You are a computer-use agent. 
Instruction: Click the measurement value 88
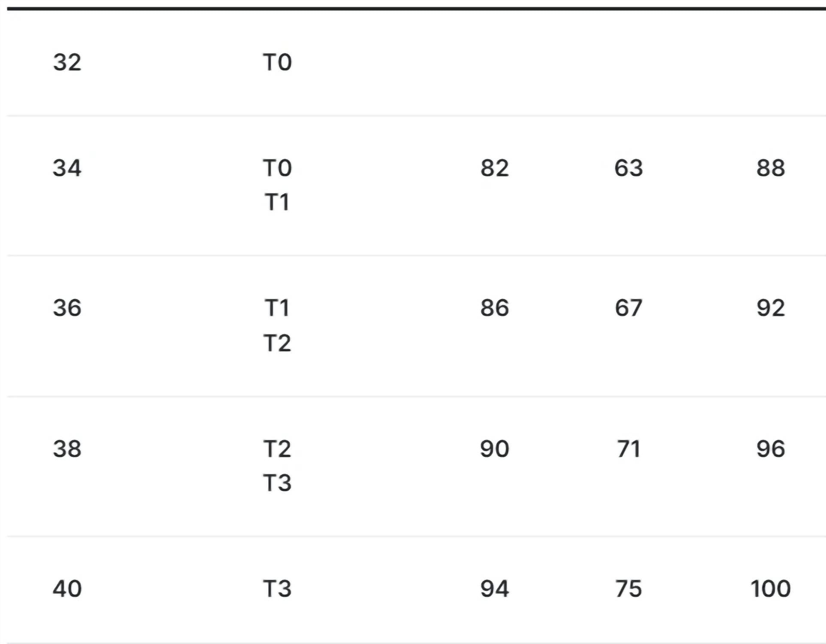click(x=771, y=168)
